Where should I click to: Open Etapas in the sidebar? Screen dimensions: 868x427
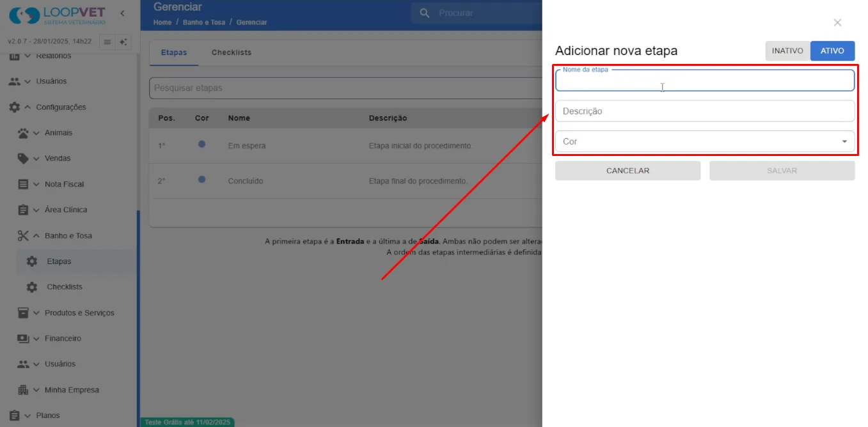(59, 261)
